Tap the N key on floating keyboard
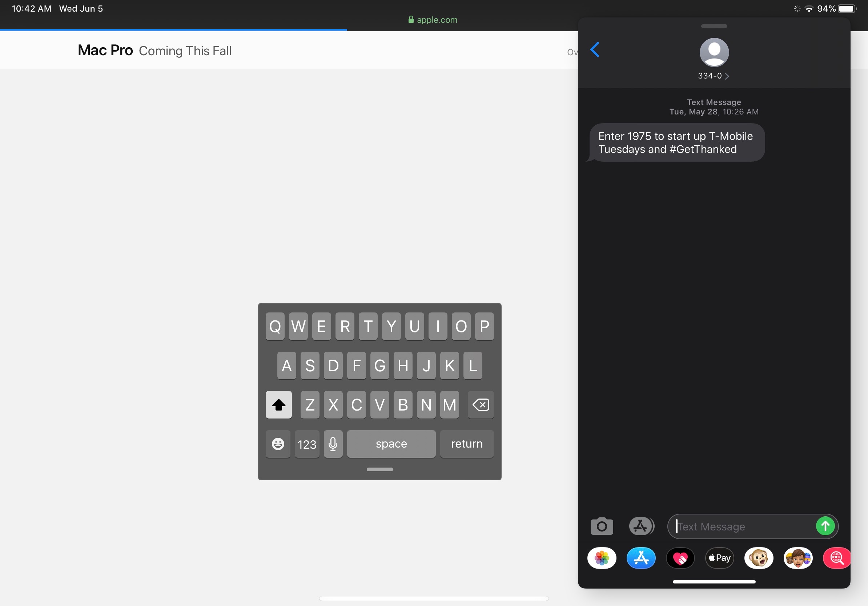The height and width of the screenshot is (606, 868). (426, 405)
